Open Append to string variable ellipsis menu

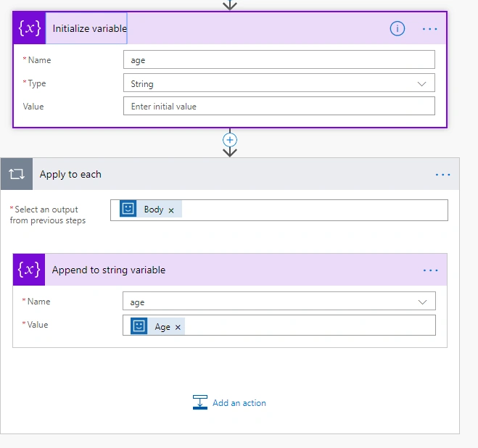(x=430, y=270)
